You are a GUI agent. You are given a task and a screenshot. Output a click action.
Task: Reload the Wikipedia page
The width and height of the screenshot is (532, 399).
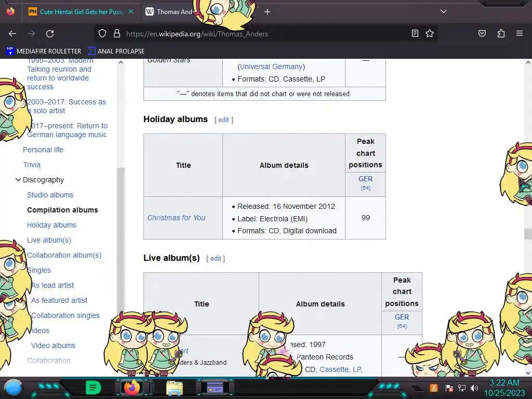[50, 34]
